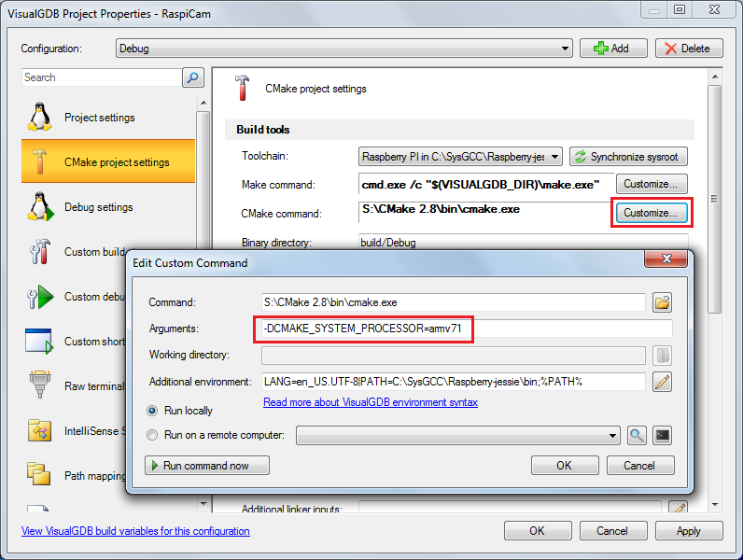Close the Edit Custom Command dialog
Image resolution: width=743 pixels, height=560 pixels.
[x=666, y=259]
